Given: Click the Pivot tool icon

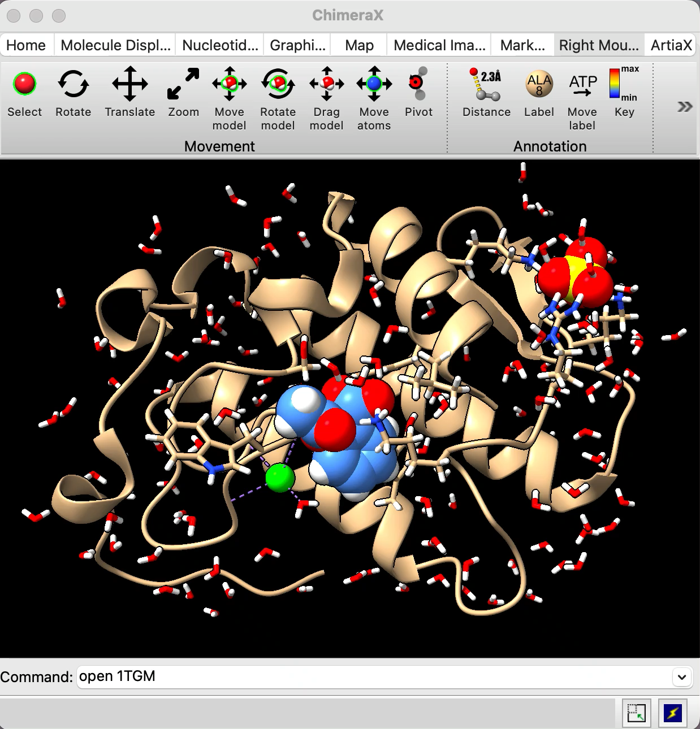Looking at the screenshot, I should coord(418,84).
